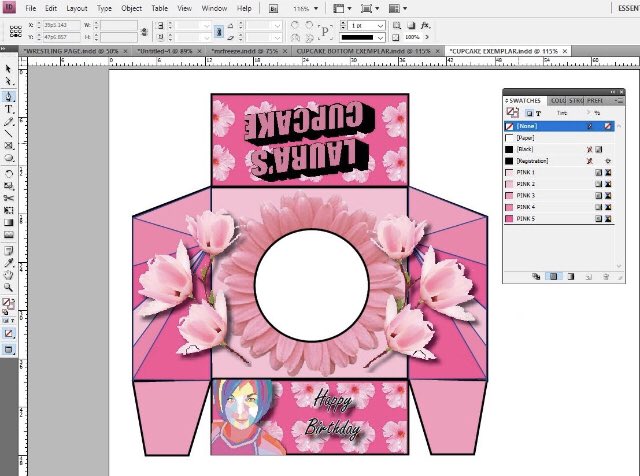Select the Type tool

8,109
